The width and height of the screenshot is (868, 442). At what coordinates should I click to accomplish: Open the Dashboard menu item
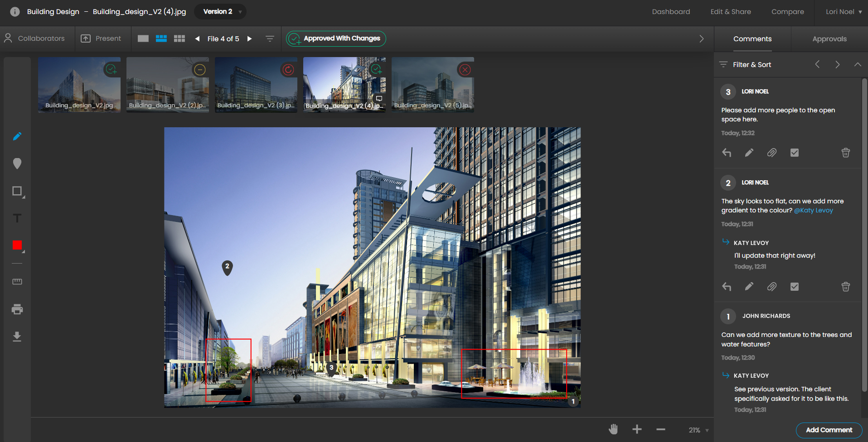[x=671, y=11]
